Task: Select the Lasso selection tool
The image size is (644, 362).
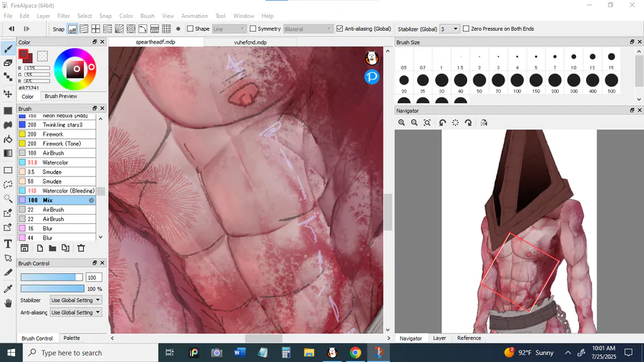Action: [8, 185]
